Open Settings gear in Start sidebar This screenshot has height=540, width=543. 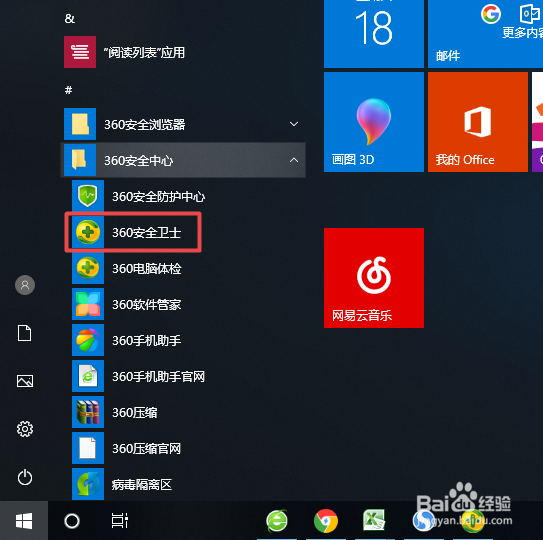point(25,429)
